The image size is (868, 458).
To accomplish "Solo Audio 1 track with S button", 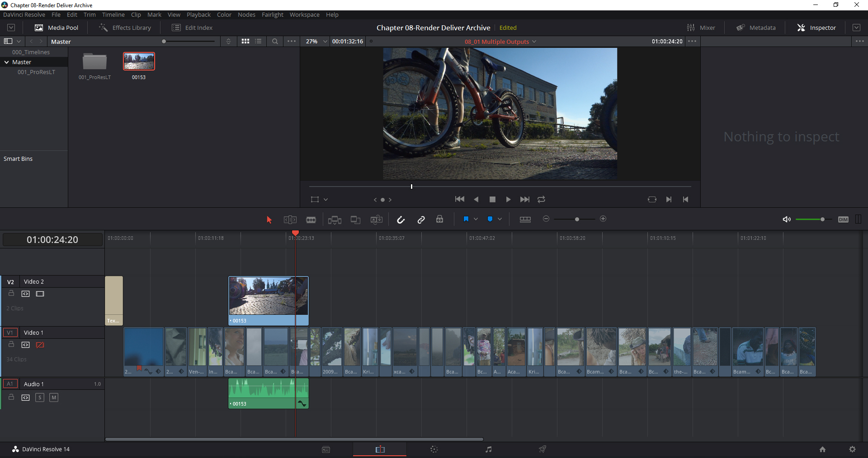I will (40, 397).
